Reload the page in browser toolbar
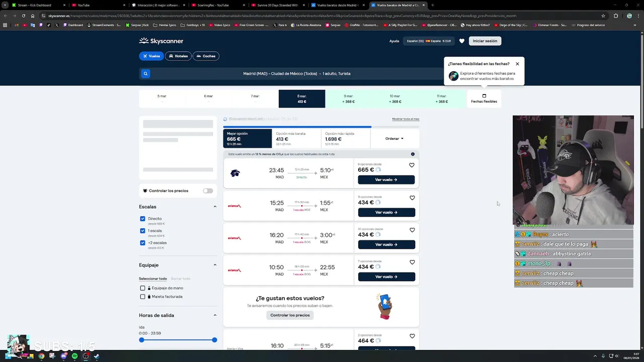Viewport: 644px width, 362px height. [x=23, y=16]
